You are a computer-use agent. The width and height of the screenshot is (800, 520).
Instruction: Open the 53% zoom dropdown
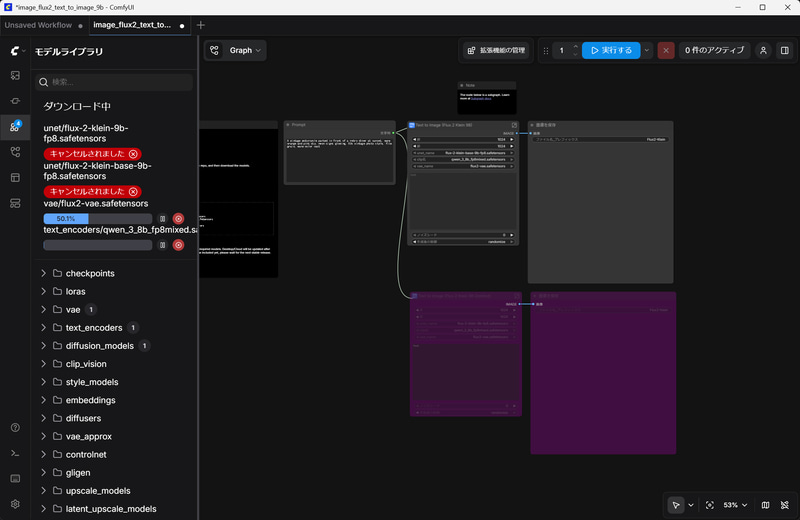735,505
